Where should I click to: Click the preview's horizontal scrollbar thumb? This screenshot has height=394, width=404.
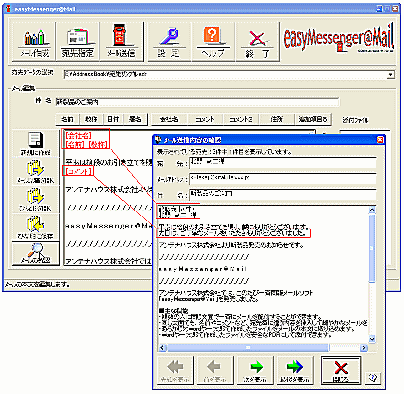(x=248, y=348)
